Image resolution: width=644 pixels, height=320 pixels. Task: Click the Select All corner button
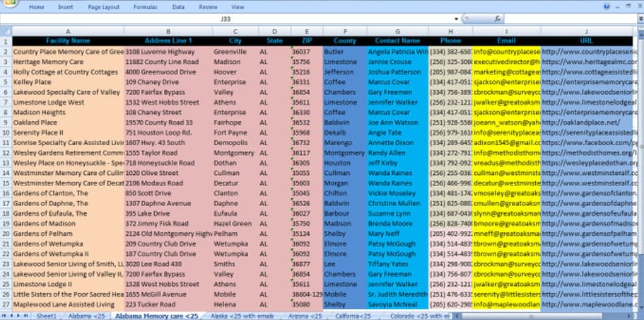(6, 31)
